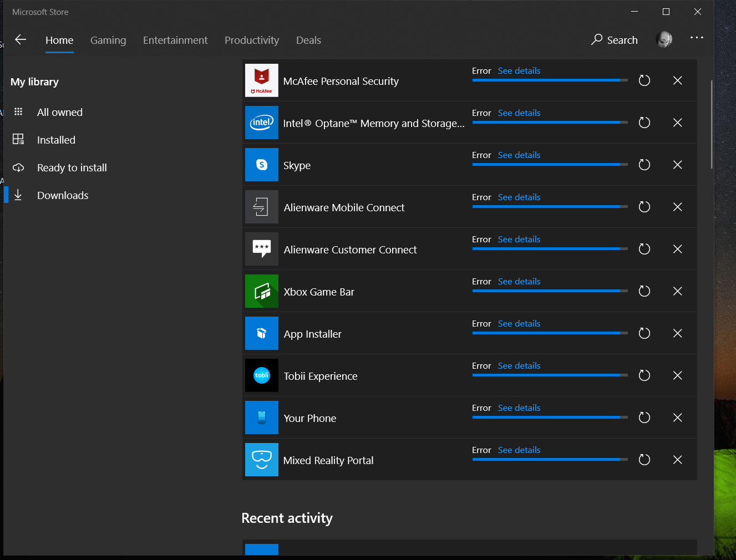Go back using the back arrow
Viewport: 736px width, 560px height.
[21, 39]
